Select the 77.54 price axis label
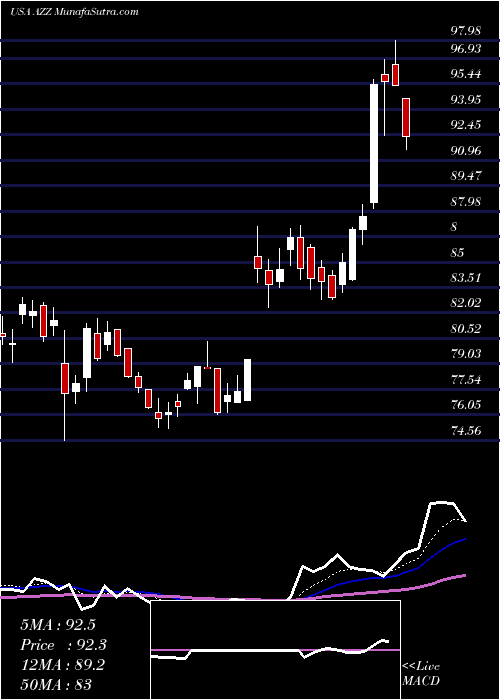 pyautogui.click(x=466, y=380)
